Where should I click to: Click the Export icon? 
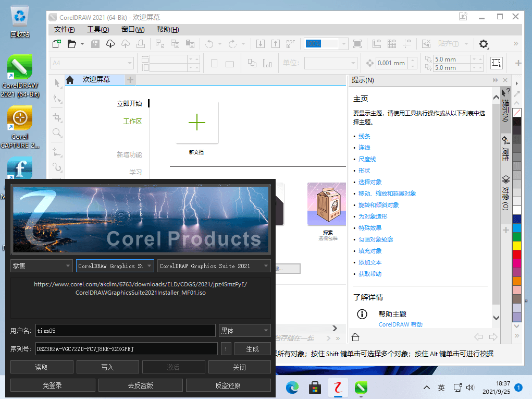pyautogui.click(x=276, y=44)
